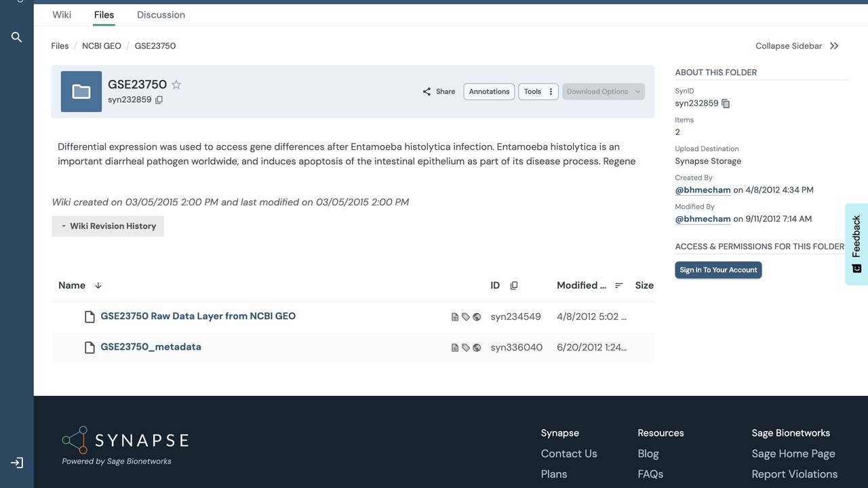Copy SynID in About This Folder panel

(x=726, y=104)
